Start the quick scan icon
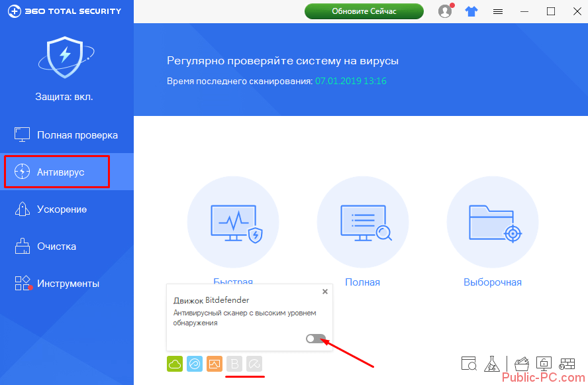The width and height of the screenshot is (588, 385). click(x=233, y=222)
